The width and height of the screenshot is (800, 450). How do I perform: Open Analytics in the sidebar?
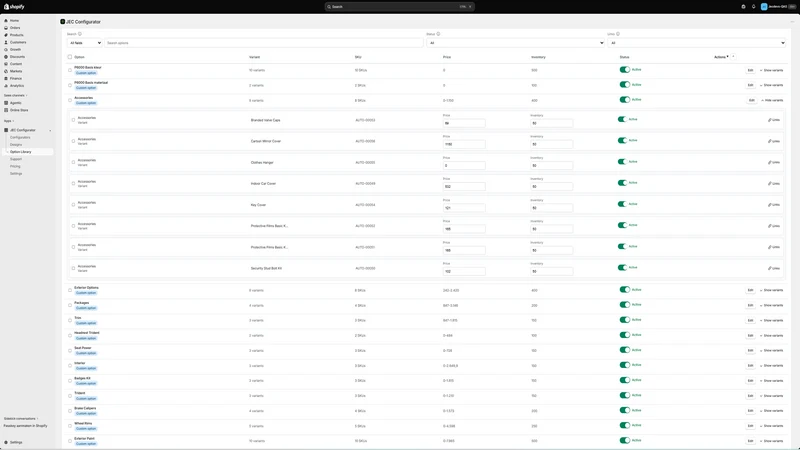(17, 86)
